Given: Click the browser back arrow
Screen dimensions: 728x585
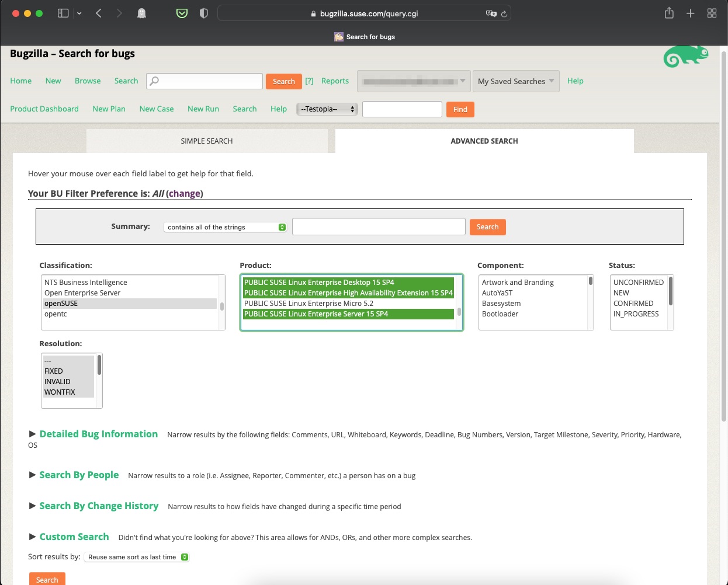Looking at the screenshot, I should click(x=99, y=13).
